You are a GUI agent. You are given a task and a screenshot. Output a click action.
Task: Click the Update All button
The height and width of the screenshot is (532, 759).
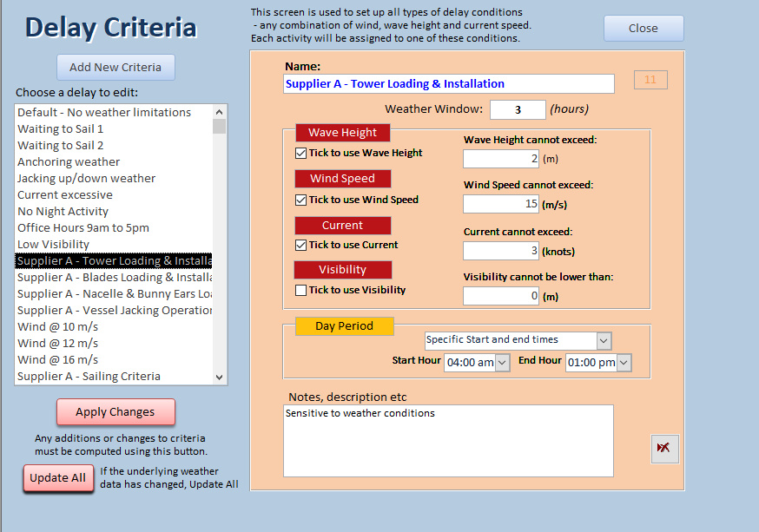pos(58,478)
